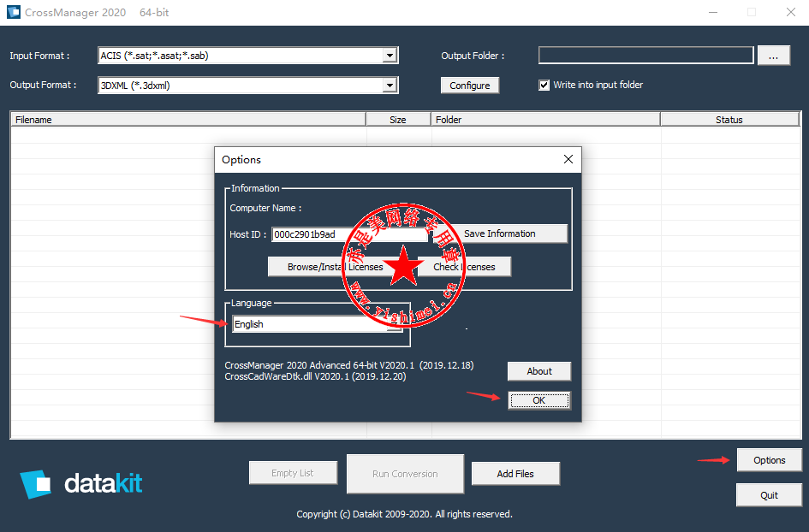Open the Input Format dropdown
The image size is (809, 532).
390,55
